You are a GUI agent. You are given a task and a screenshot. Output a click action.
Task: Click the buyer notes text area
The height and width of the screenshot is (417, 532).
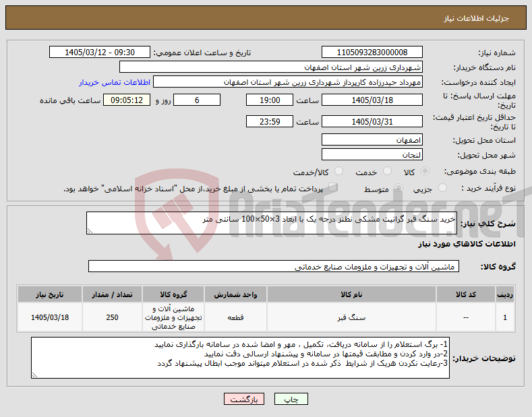240,358
